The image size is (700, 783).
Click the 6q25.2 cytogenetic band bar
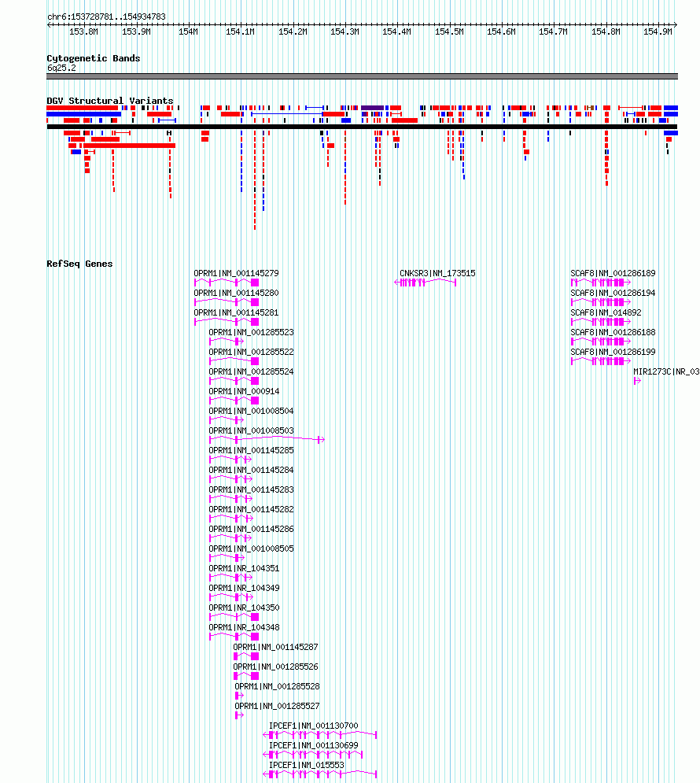363,76
